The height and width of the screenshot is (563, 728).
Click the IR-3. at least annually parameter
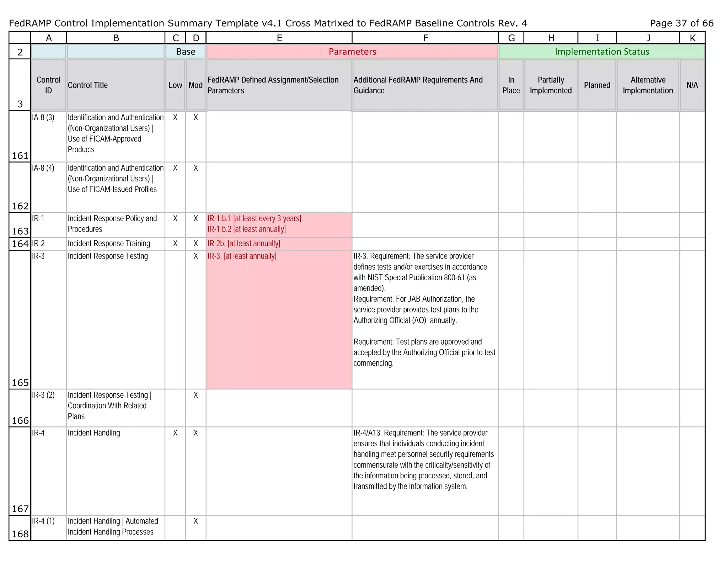coord(242,256)
